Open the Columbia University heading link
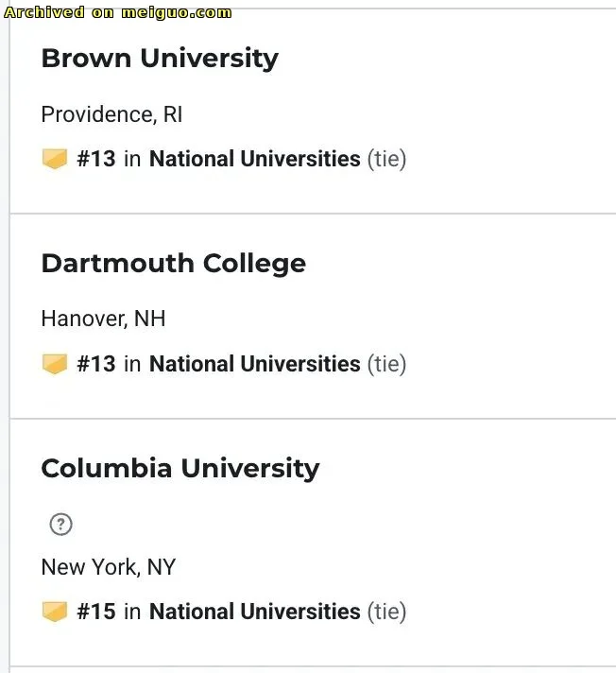 pyautogui.click(x=180, y=469)
